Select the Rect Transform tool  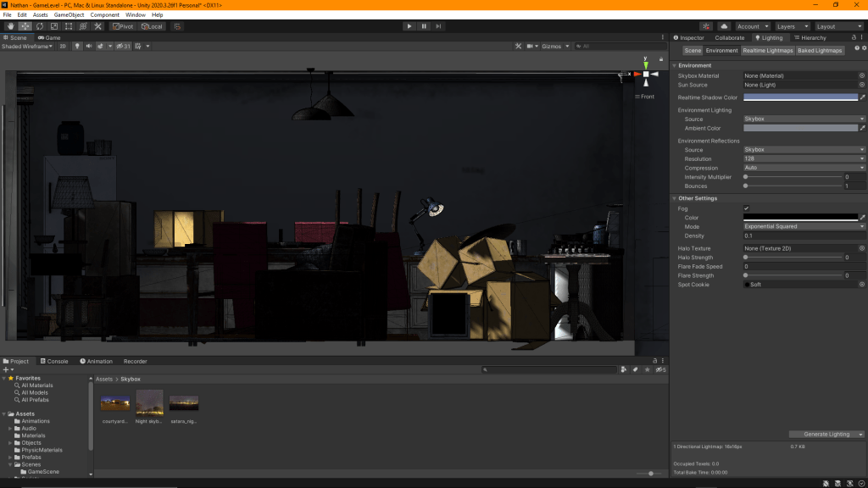[x=69, y=26]
